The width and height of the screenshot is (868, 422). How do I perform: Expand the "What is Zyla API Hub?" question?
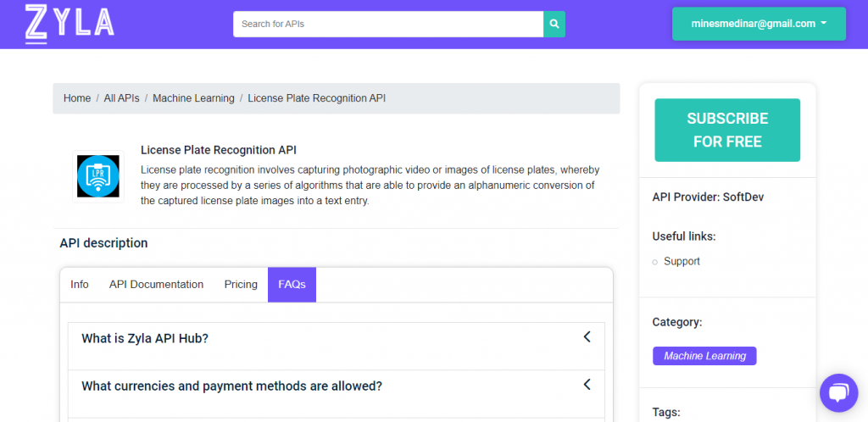pos(336,346)
